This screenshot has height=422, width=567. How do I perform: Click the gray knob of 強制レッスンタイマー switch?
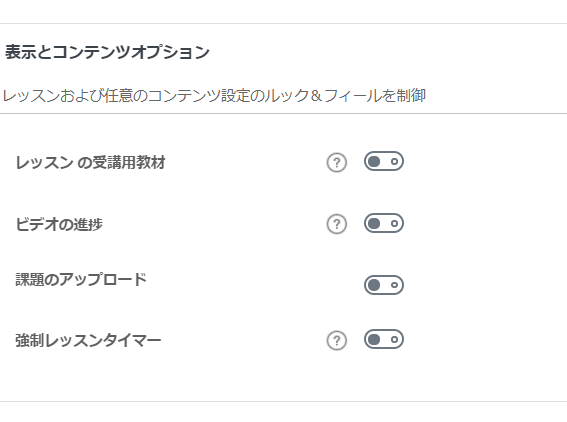[374, 339]
